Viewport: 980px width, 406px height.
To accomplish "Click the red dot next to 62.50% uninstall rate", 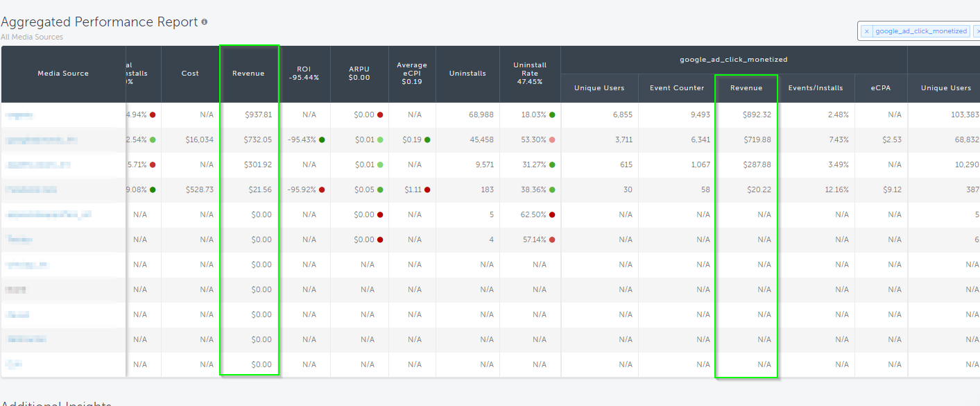I will click(x=551, y=214).
